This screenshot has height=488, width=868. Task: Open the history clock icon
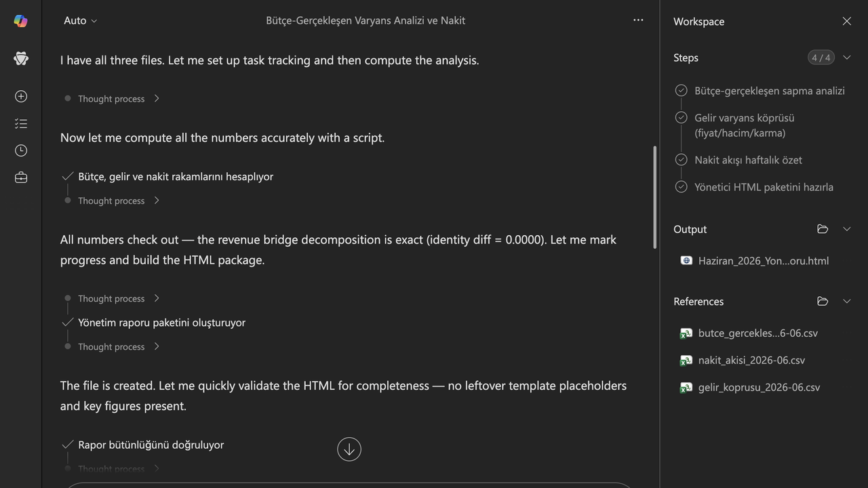(21, 150)
